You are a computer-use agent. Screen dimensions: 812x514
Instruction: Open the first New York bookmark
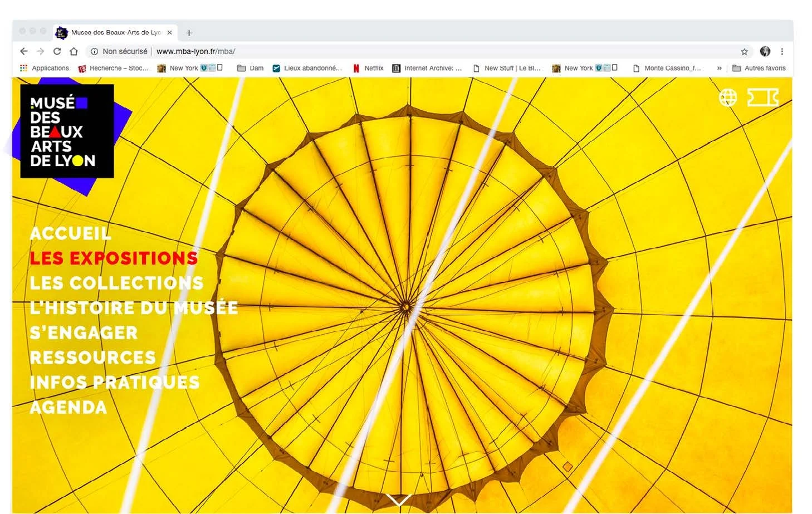190,68
